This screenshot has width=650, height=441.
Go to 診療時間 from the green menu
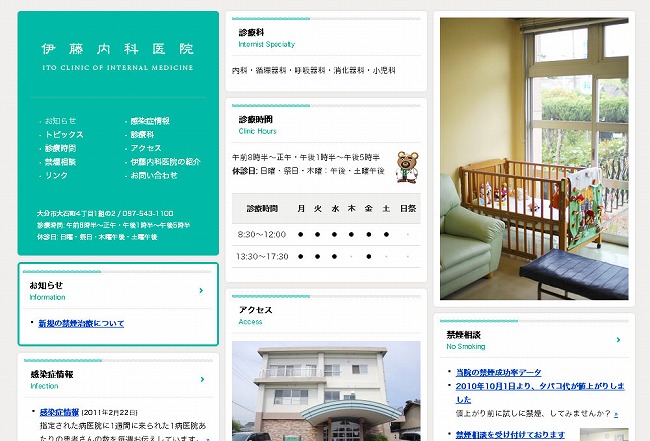tap(61, 148)
